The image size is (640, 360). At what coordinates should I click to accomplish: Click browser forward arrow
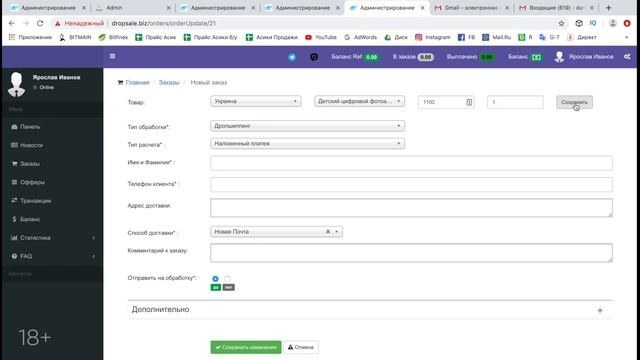click(x=26, y=23)
